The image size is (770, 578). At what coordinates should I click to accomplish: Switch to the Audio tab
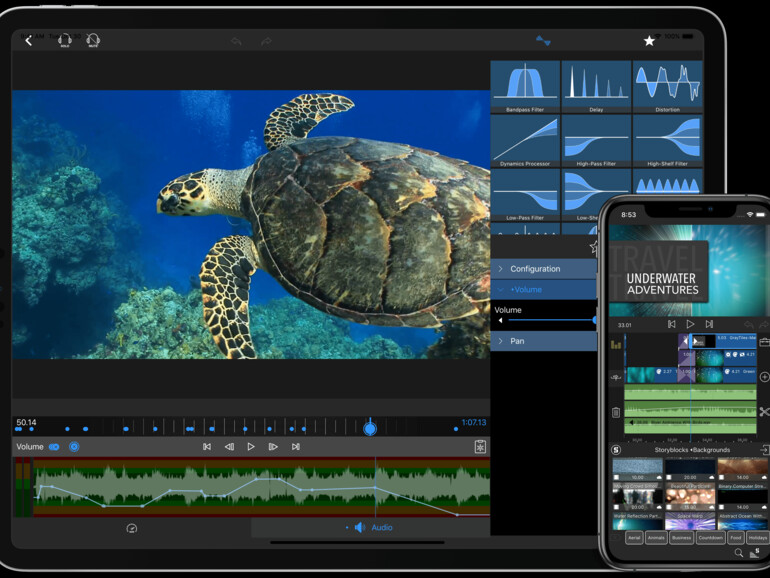coord(371,527)
